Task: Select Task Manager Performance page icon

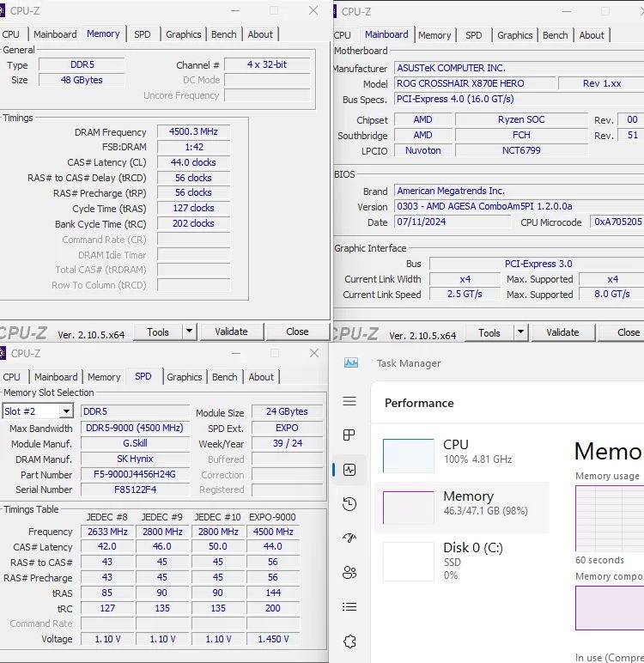Action: 349,470
